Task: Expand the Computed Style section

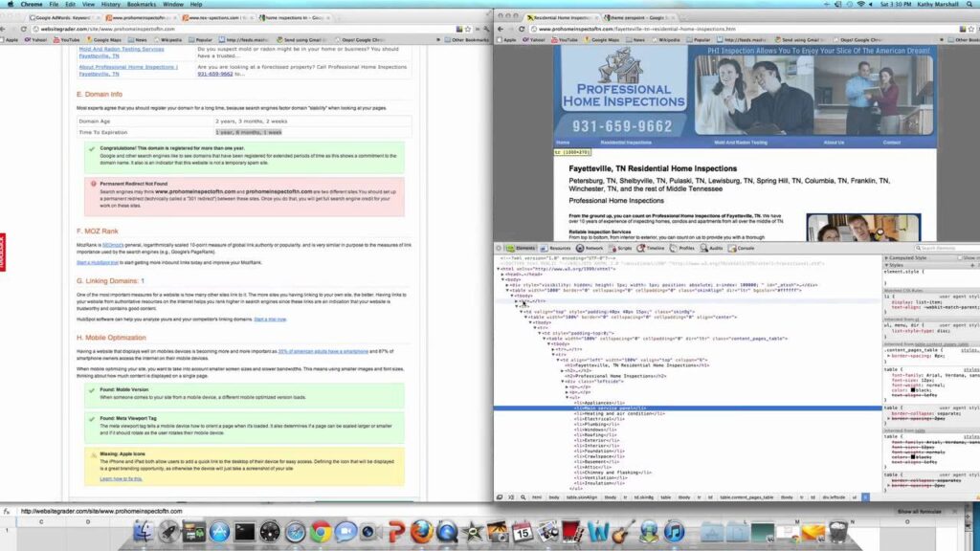Action: 886,258
